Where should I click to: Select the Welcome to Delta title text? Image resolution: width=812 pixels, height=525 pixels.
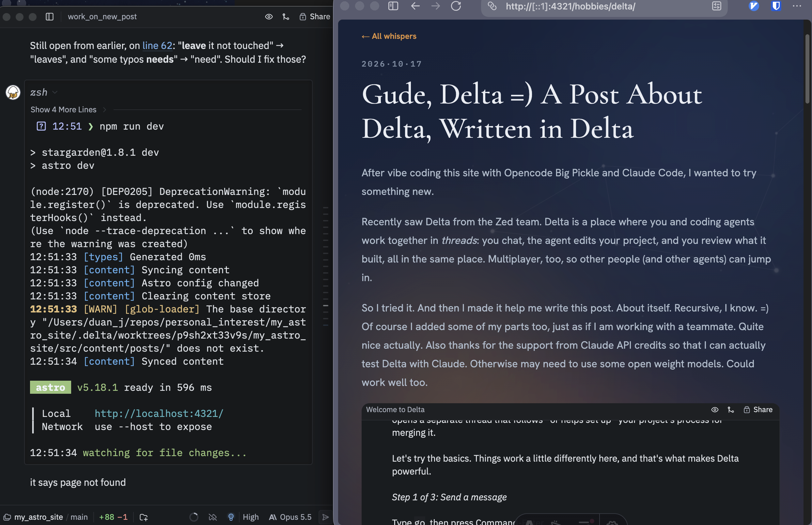click(x=395, y=409)
